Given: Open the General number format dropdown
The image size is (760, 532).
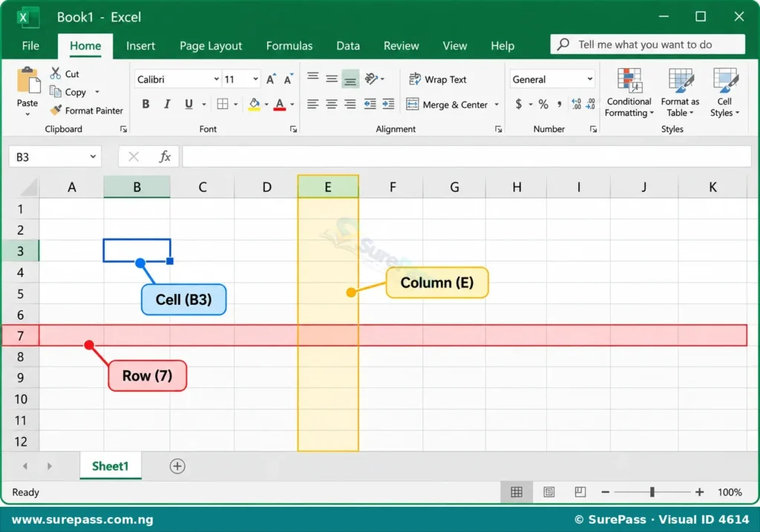Looking at the screenshot, I should click(x=590, y=79).
